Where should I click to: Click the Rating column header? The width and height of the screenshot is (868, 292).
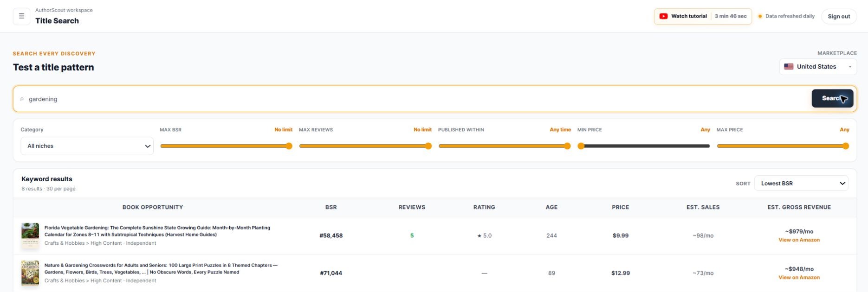pos(484,207)
